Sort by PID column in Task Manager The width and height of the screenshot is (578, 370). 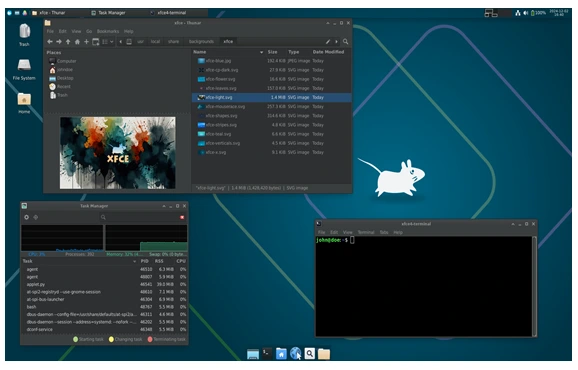(x=144, y=261)
